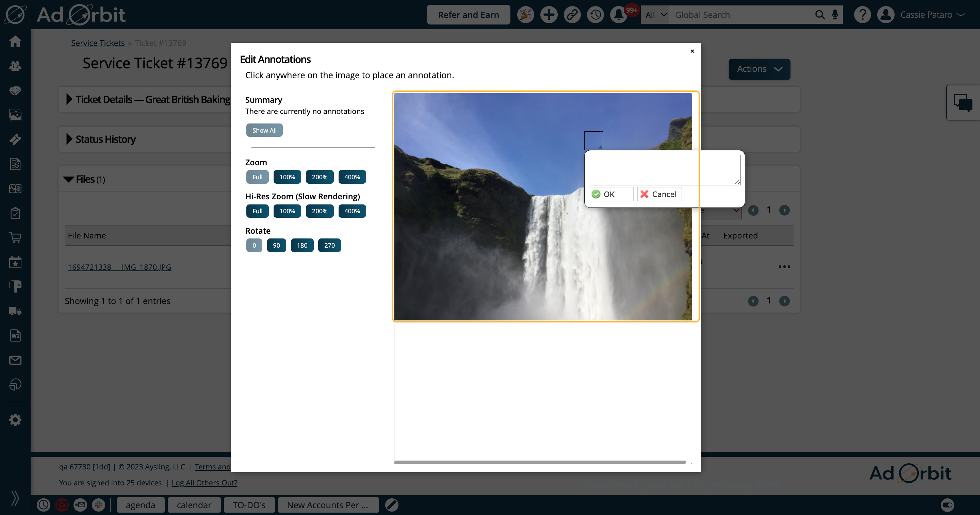Open the handshake deals icon in sidebar
Image resolution: width=980 pixels, height=515 pixels.
pos(15,90)
